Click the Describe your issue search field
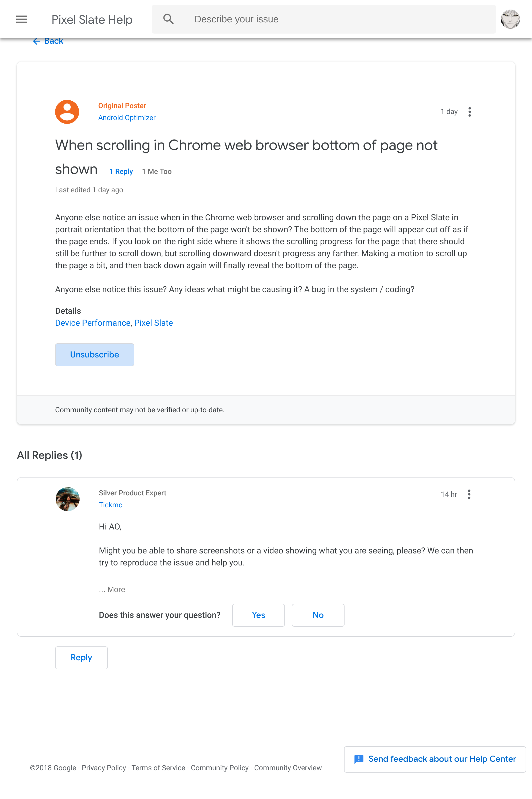Image resolution: width=532 pixels, height=799 pixels. pos(305,19)
